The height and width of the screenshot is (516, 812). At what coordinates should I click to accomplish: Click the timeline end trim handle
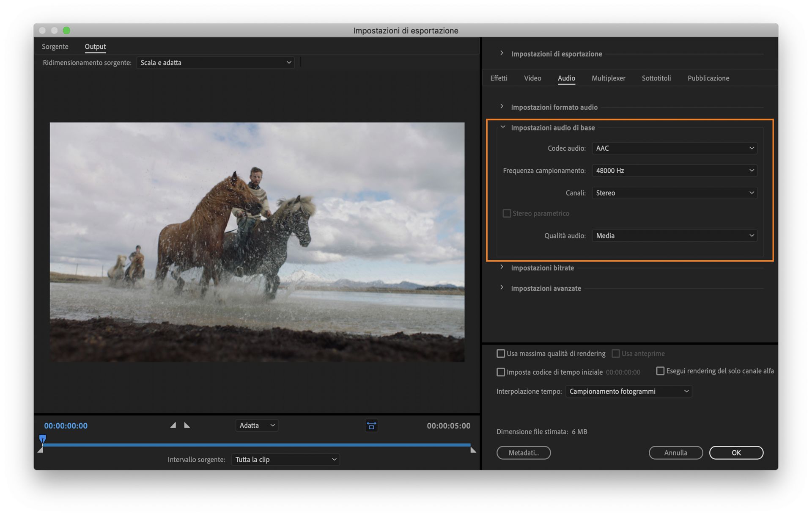[x=473, y=450]
